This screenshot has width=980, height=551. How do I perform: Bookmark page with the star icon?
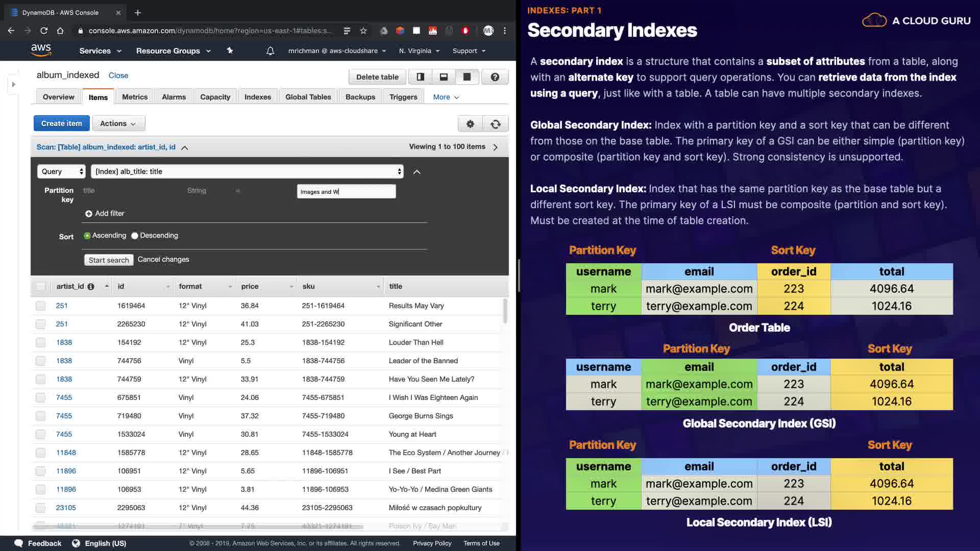pos(363,31)
